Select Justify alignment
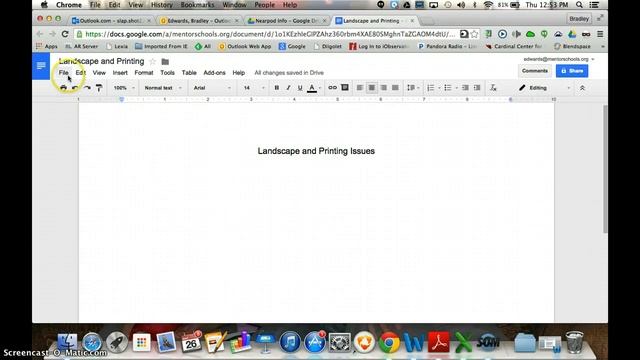The width and height of the screenshot is (640, 360). point(395,88)
